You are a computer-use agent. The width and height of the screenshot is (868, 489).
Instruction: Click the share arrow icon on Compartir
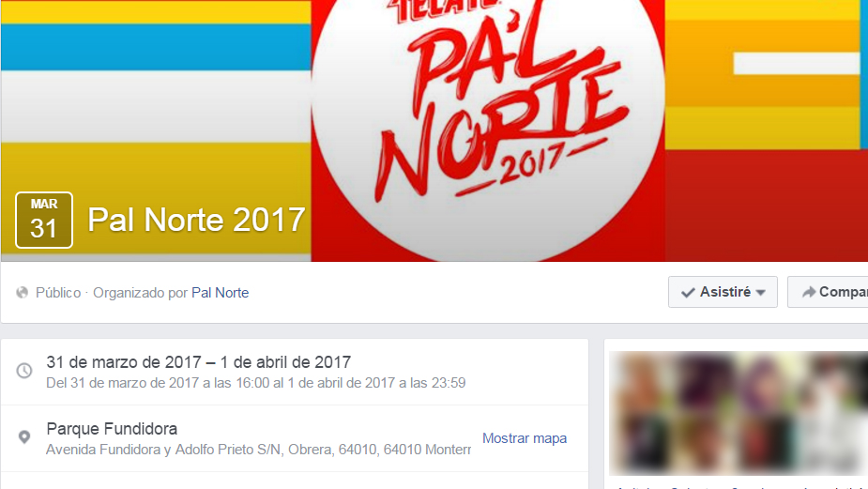(x=809, y=292)
